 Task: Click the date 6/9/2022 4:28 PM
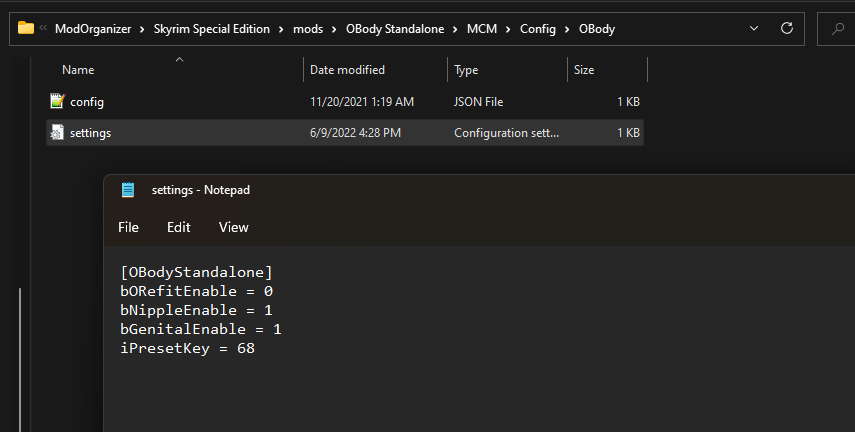pyautogui.click(x=356, y=133)
